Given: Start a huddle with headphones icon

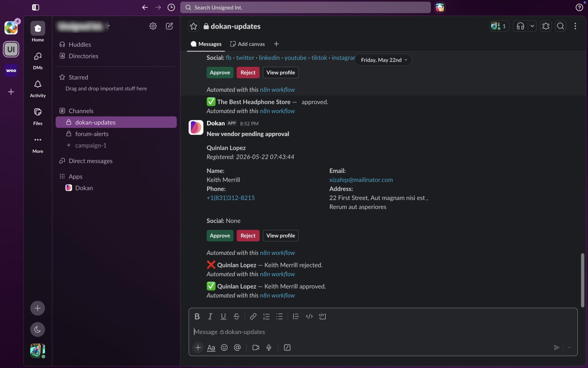Looking at the screenshot, I should click(x=520, y=26).
